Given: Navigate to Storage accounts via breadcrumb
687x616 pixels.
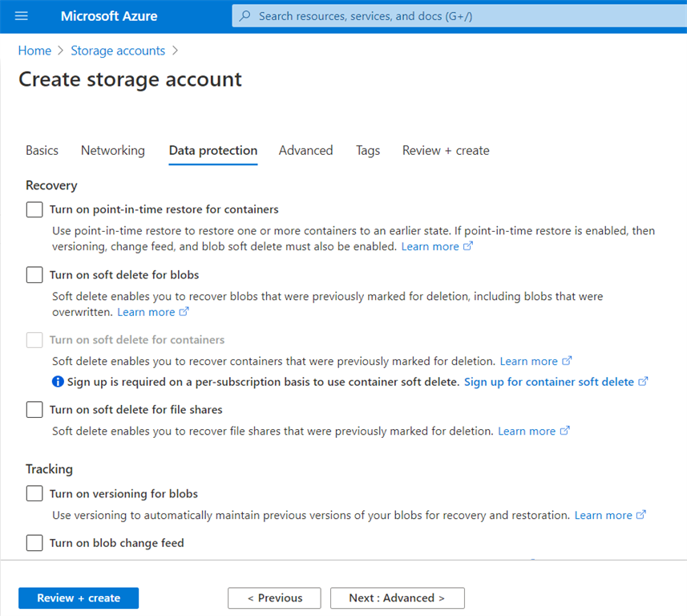Looking at the screenshot, I should 118,50.
